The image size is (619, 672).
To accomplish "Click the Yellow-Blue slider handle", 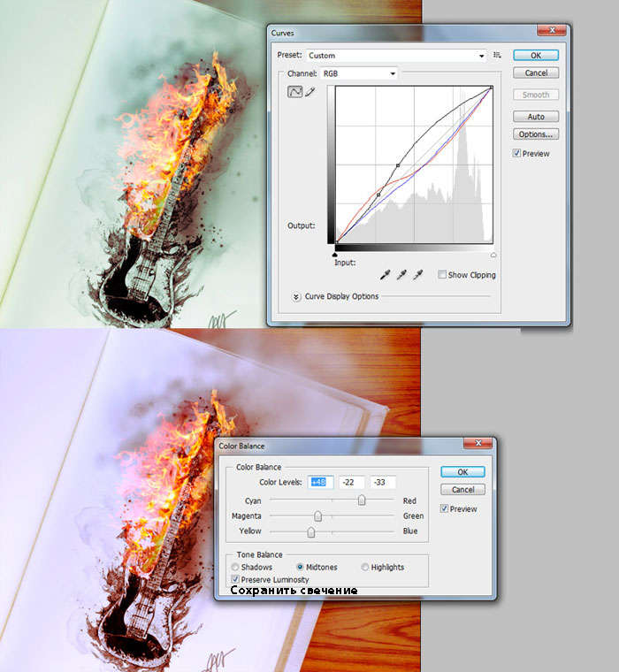I will (310, 532).
